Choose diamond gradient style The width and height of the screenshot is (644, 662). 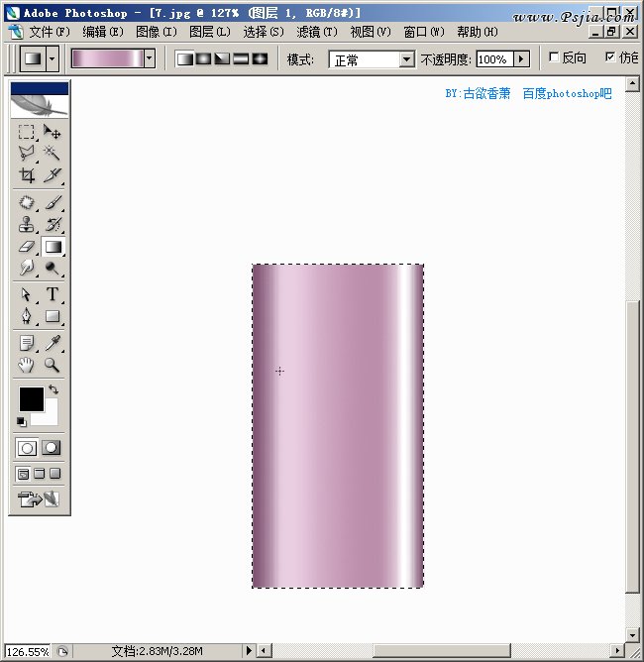click(260, 59)
